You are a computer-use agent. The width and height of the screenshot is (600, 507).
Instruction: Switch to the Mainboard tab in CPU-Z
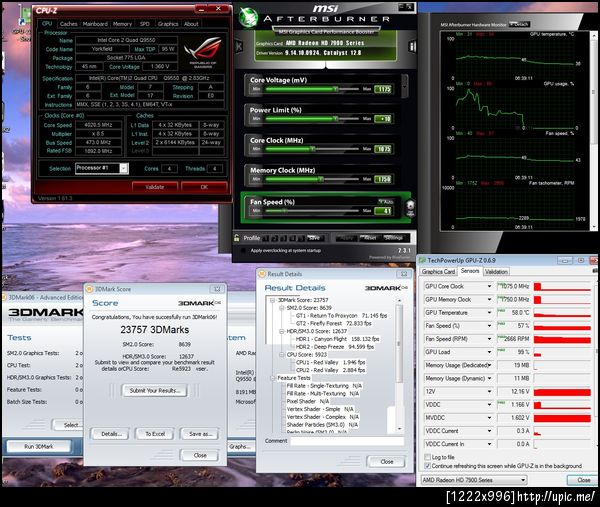[x=95, y=24]
